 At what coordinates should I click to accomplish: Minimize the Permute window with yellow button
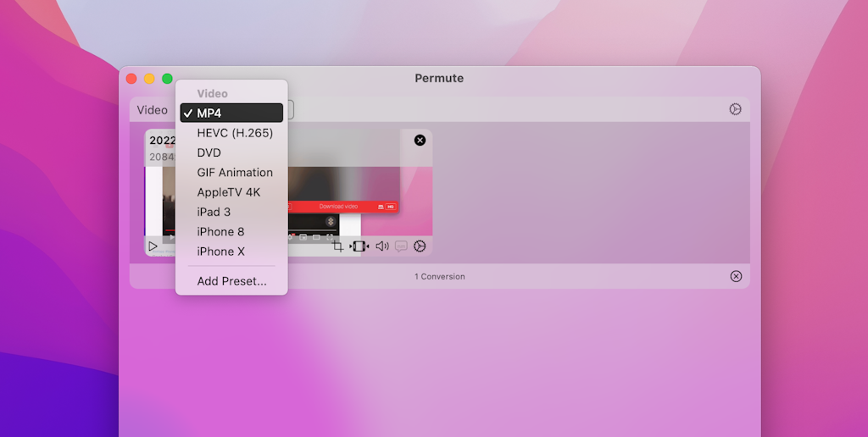pyautogui.click(x=149, y=79)
